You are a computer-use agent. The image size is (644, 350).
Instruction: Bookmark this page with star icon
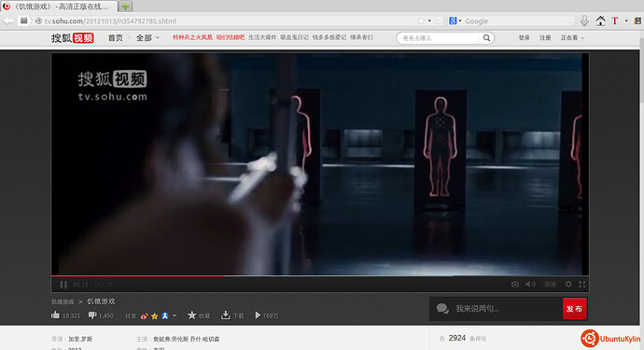pos(421,21)
